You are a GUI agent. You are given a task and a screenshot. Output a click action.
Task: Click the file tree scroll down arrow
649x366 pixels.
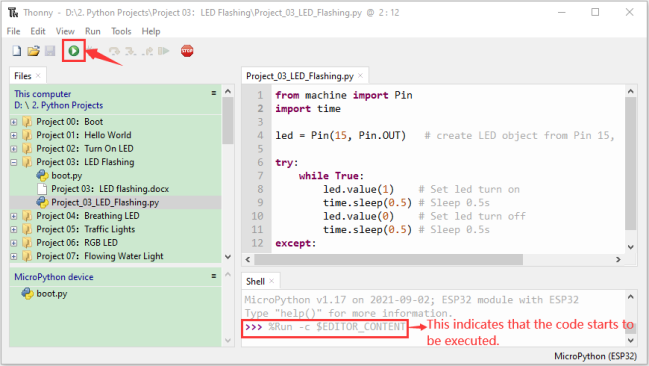pyautogui.click(x=228, y=257)
